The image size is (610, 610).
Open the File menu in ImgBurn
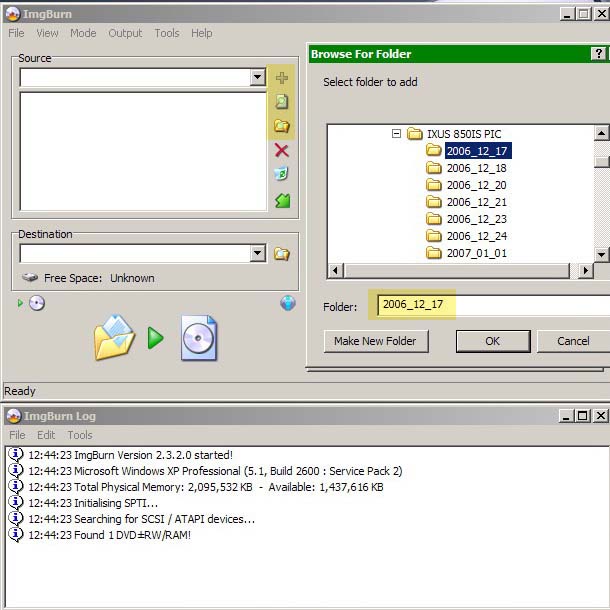(x=16, y=33)
